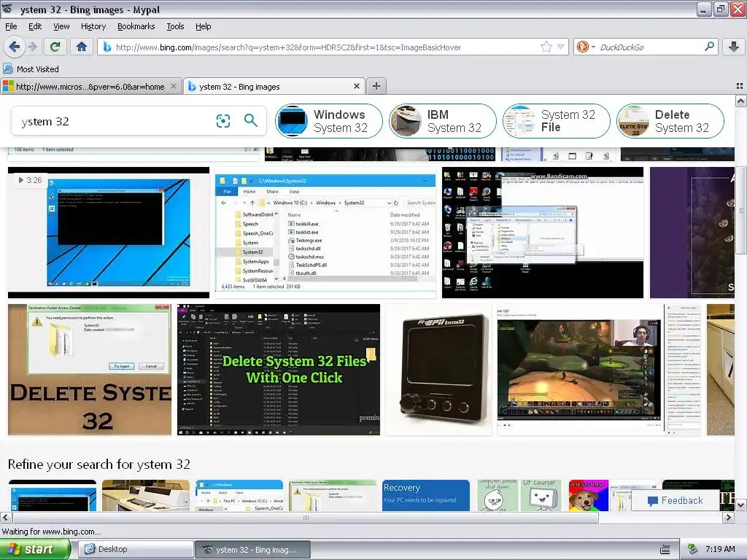Open the DuckDuckGo search engine selector
Screen dimensions: 747x560
point(586,47)
